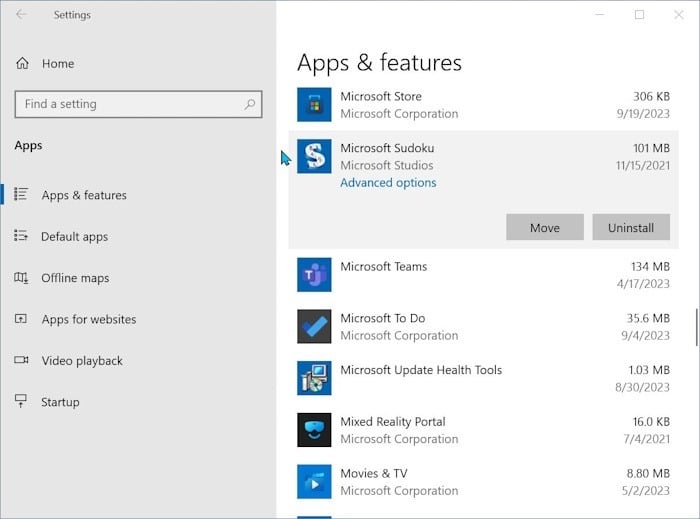The width and height of the screenshot is (700, 519).
Task: Select Microsoft To Do in the app list
Action: [483, 326]
